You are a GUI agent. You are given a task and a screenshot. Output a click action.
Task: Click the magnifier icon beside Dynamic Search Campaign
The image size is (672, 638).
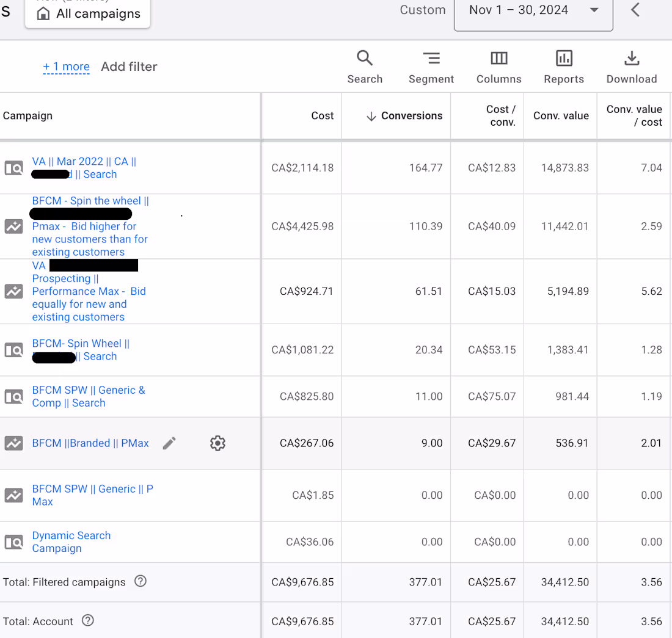click(x=13, y=542)
